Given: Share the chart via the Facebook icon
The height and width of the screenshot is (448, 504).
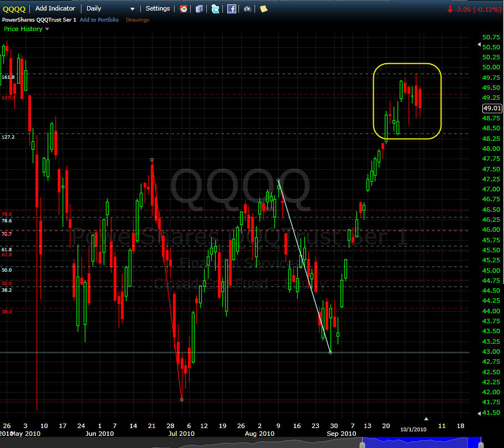Looking at the screenshot, I should click(x=231, y=9).
